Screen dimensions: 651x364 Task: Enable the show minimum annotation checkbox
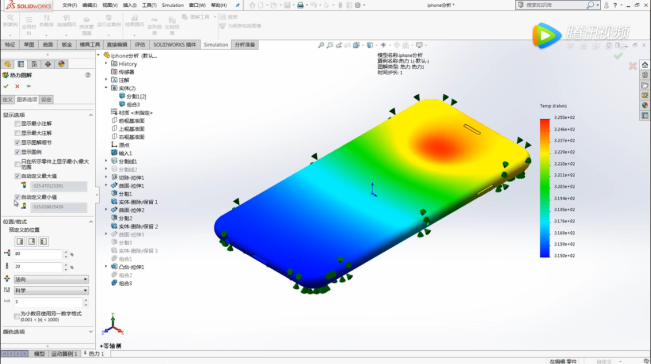[x=17, y=124]
